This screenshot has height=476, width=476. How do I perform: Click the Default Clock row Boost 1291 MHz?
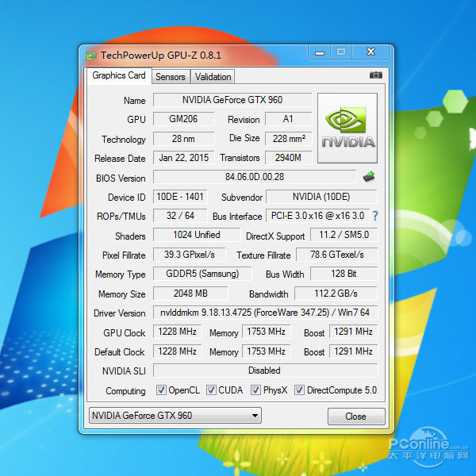pyautogui.click(x=353, y=351)
